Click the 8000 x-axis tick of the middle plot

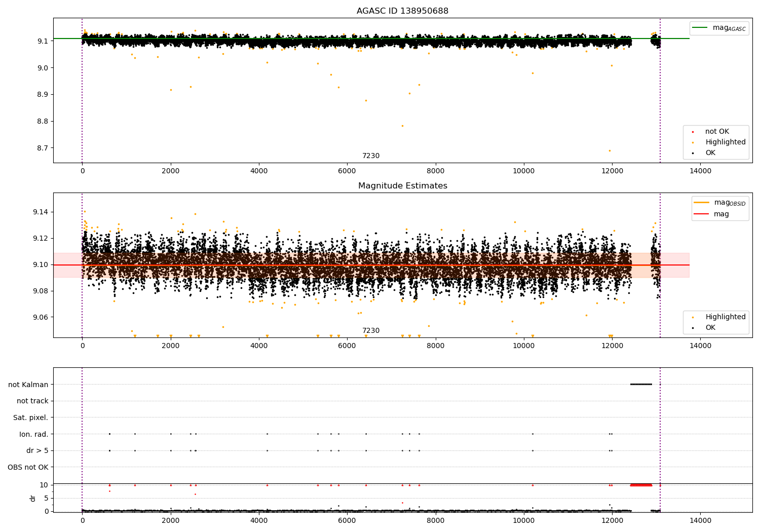[x=436, y=346]
